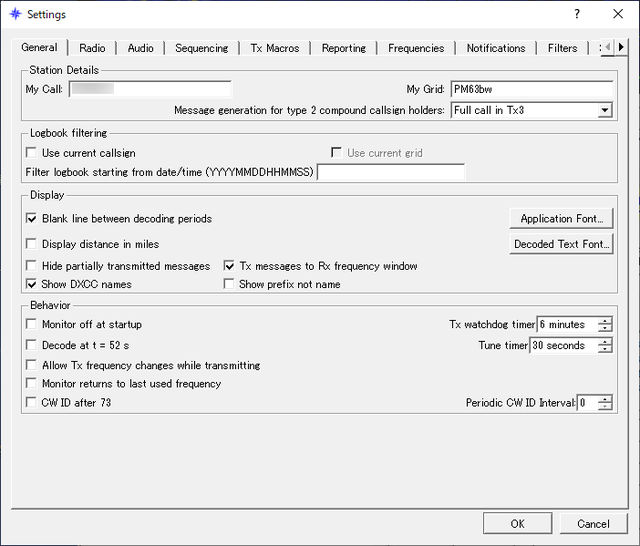Image resolution: width=640 pixels, height=546 pixels.
Task: Open the Radio tab
Action: tap(92, 48)
